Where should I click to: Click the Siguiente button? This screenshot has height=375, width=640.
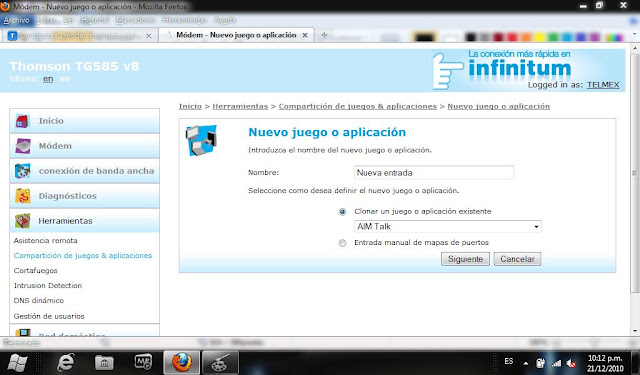(x=465, y=259)
